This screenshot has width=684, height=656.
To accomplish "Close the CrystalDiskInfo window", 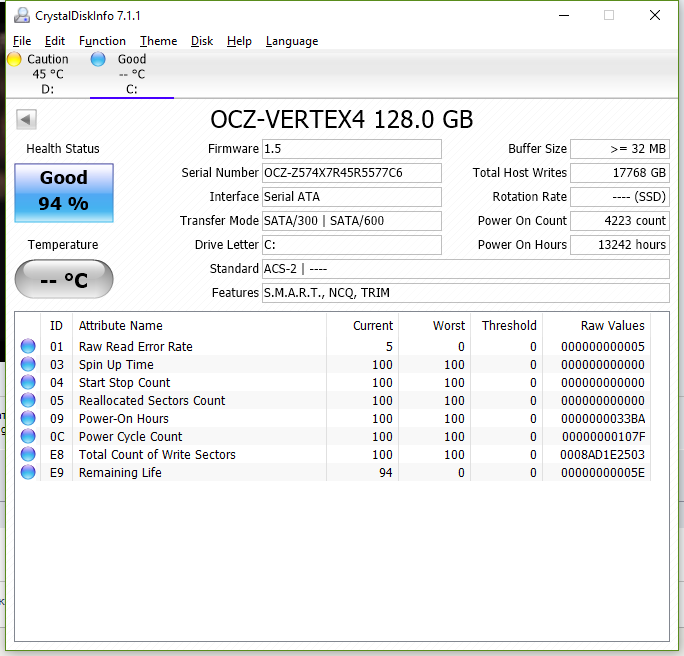I will click(x=655, y=15).
